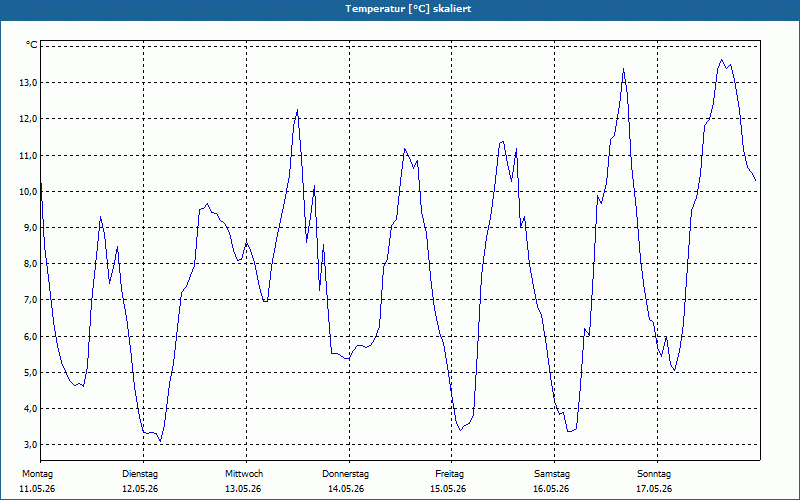Viewport: 800px width, 500px height.
Task: Click the Dienstag day label
Action: [x=140, y=474]
